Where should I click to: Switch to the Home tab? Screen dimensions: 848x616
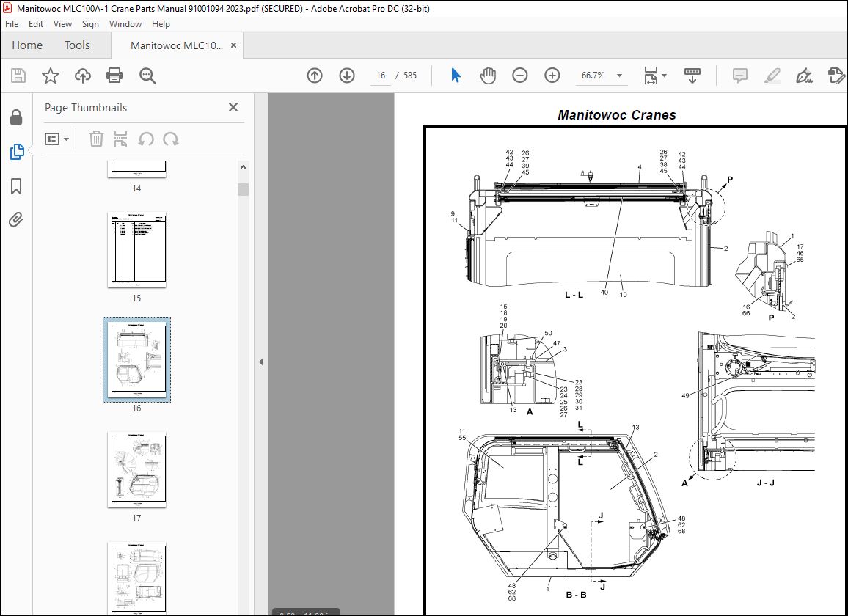pyautogui.click(x=27, y=45)
